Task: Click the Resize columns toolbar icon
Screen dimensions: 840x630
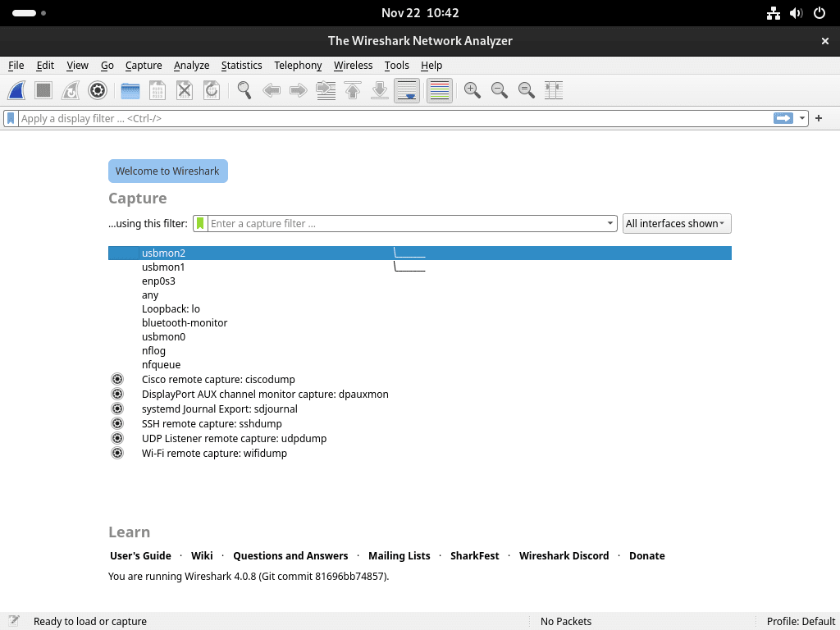Action: point(554,90)
